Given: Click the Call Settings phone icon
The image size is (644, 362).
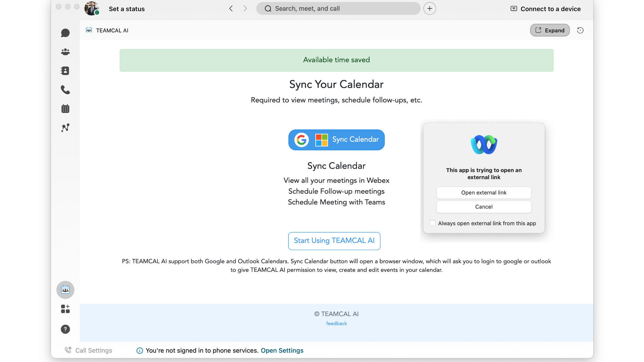Looking at the screenshot, I should (68, 350).
